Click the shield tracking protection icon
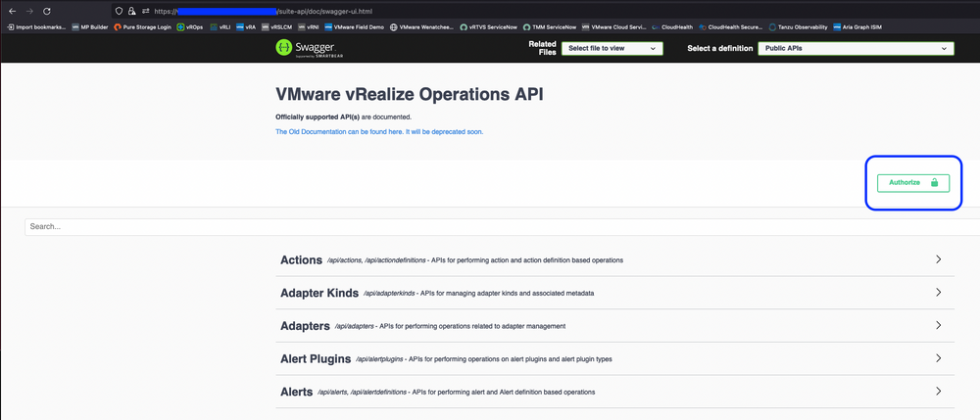The image size is (980, 420). tap(120, 11)
